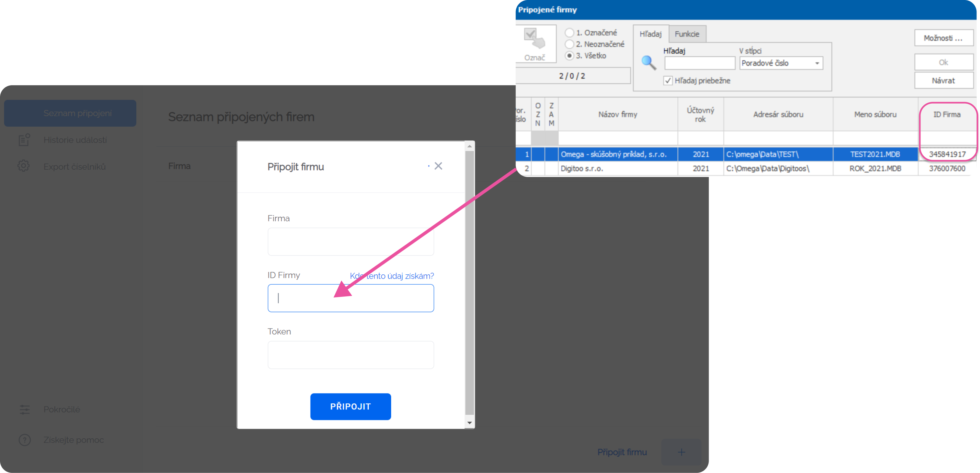Switch to the Hľadaj tab
980x473 pixels.
[651, 34]
